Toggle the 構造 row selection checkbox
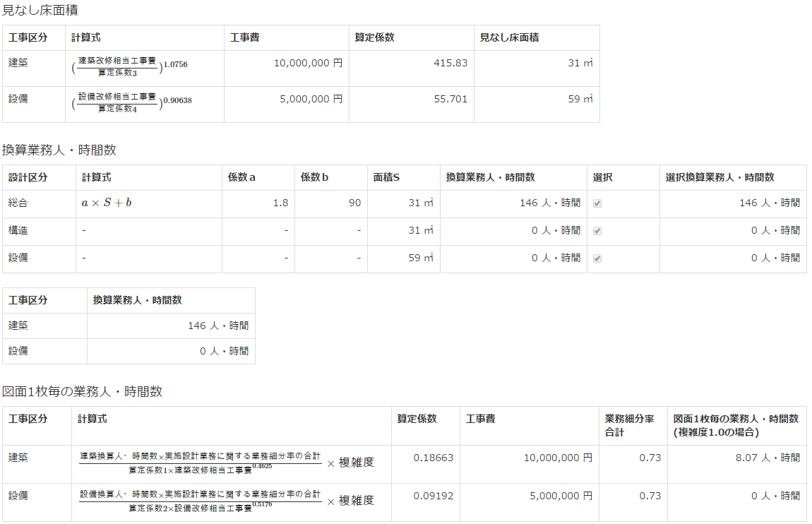 [x=597, y=231]
